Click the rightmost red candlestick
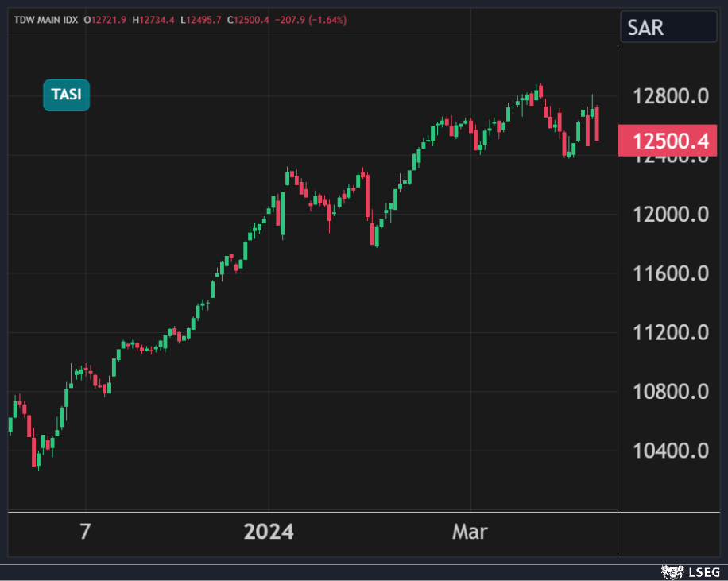Image resolution: width=728 pixels, height=581 pixels. (597, 123)
